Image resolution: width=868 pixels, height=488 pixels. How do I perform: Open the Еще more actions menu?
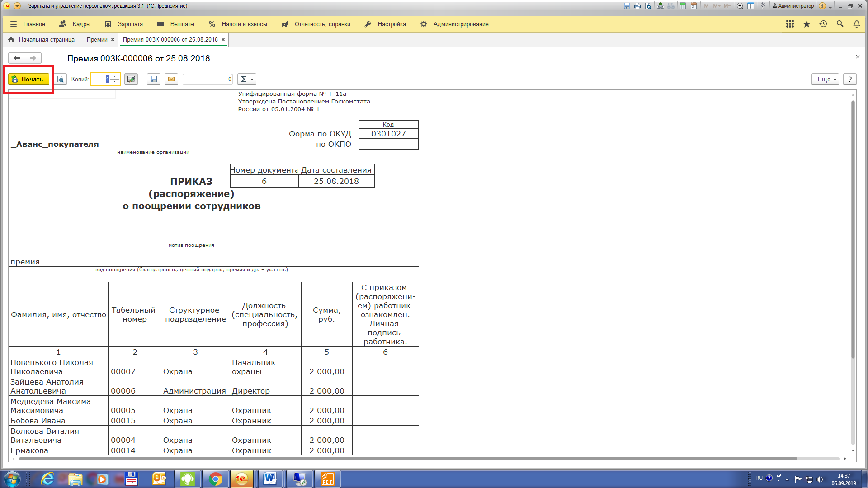(825, 79)
